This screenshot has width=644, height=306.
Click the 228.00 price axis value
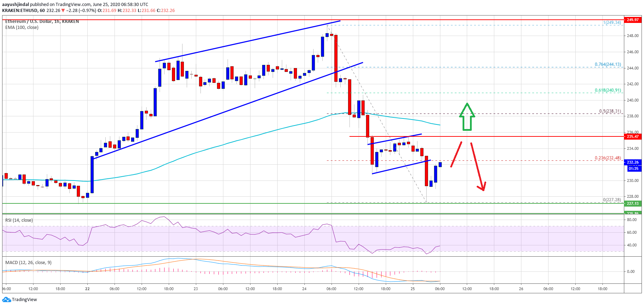point(633,196)
